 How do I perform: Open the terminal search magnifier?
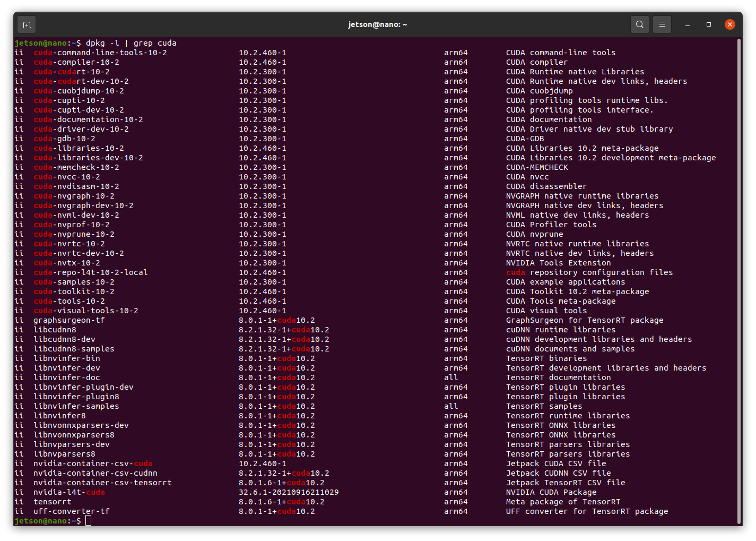[639, 24]
